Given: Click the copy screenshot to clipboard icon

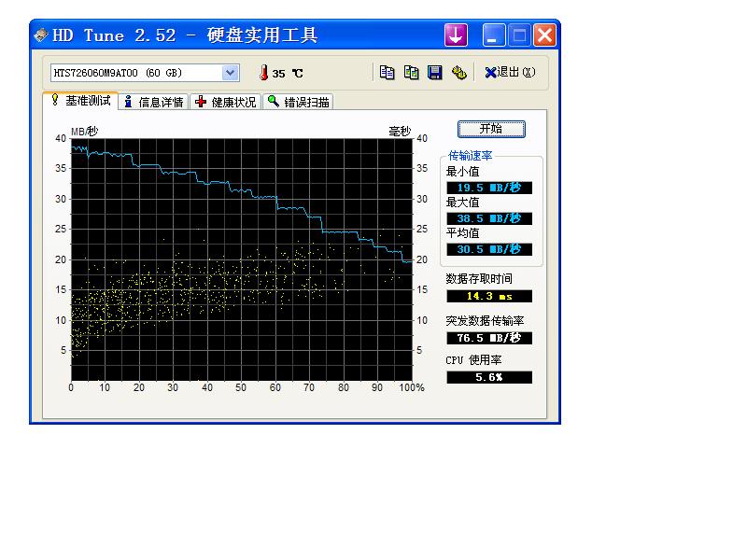Looking at the screenshot, I should point(411,73).
